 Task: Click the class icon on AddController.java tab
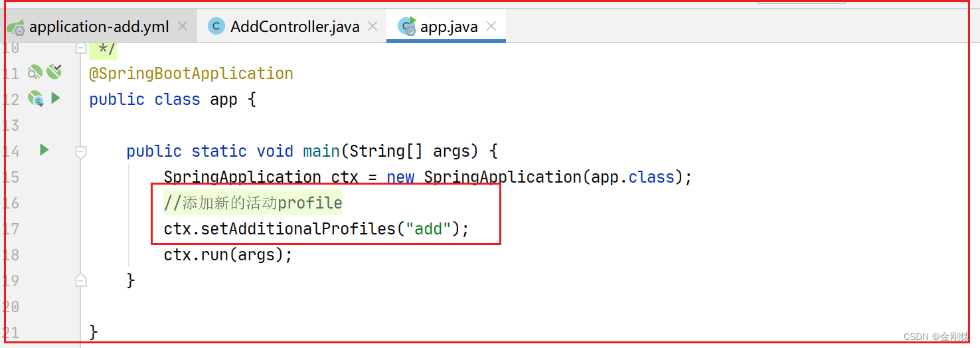[216, 26]
